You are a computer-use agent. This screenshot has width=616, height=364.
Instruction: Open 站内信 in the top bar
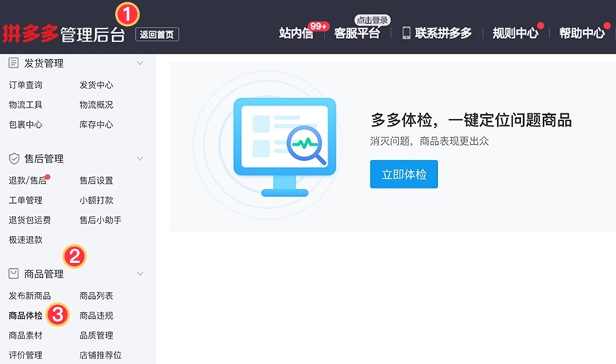click(296, 34)
